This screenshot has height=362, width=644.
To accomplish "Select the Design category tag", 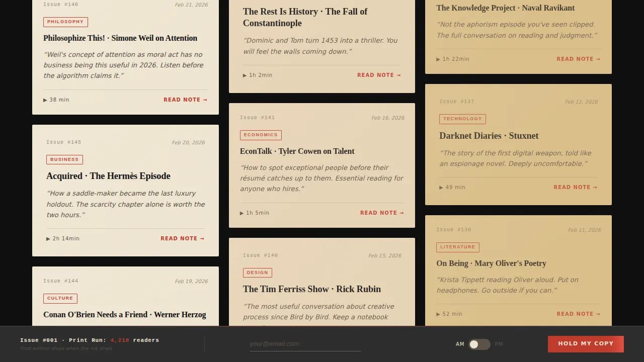I will [x=258, y=273].
